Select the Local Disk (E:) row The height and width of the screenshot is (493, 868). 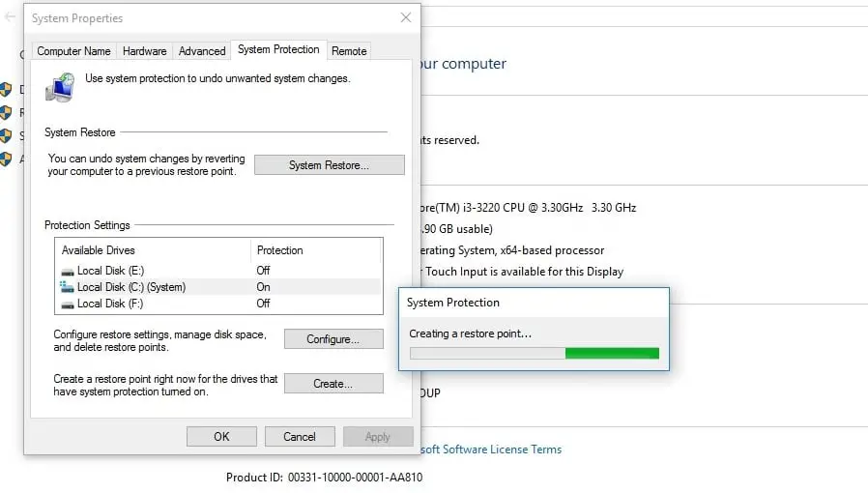click(x=218, y=271)
